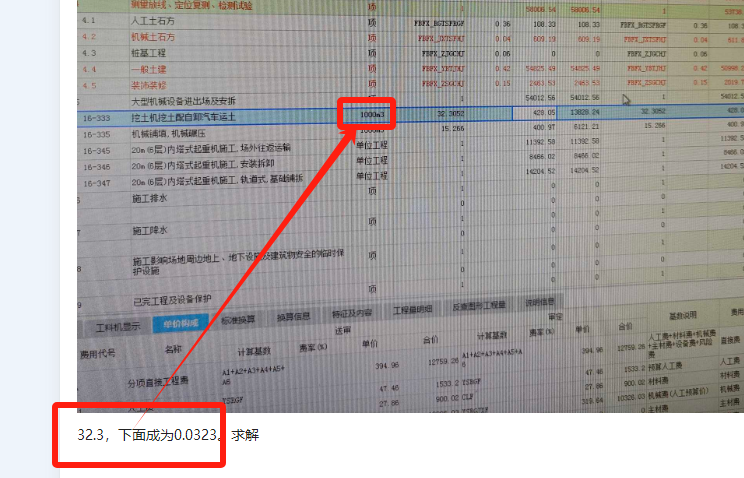The width and height of the screenshot is (744, 478).
Task: Select the 施工排水 row
Action: coord(149,198)
